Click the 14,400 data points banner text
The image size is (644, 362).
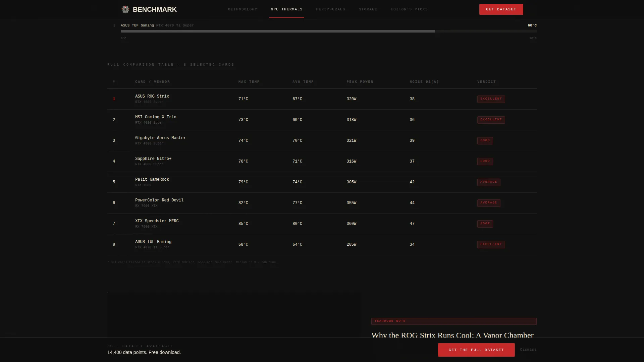[144, 352]
